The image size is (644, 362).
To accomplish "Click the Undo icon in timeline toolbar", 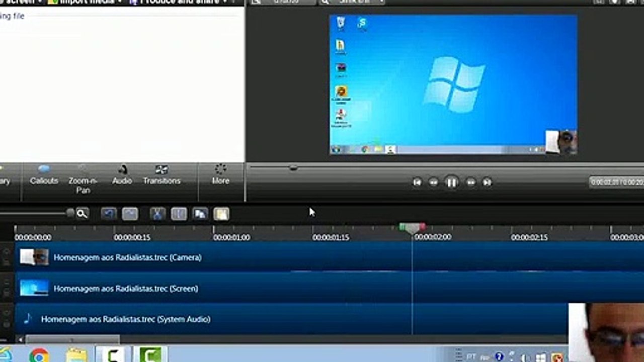I will [108, 214].
